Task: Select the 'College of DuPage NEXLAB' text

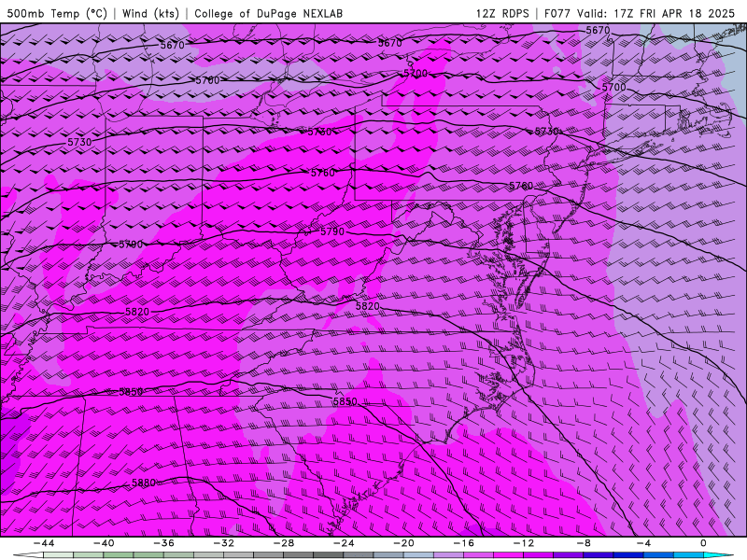Action: coord(269,13)
